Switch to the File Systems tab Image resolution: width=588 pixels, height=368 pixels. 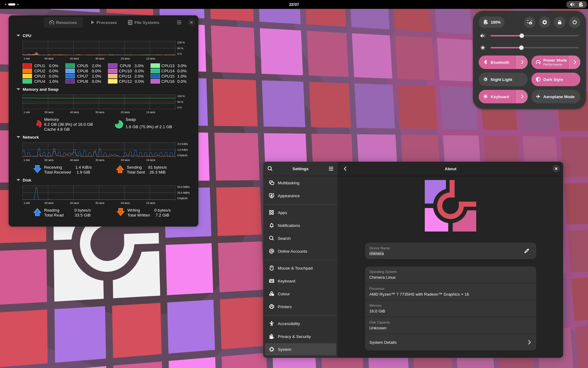(x=144, y=23)
